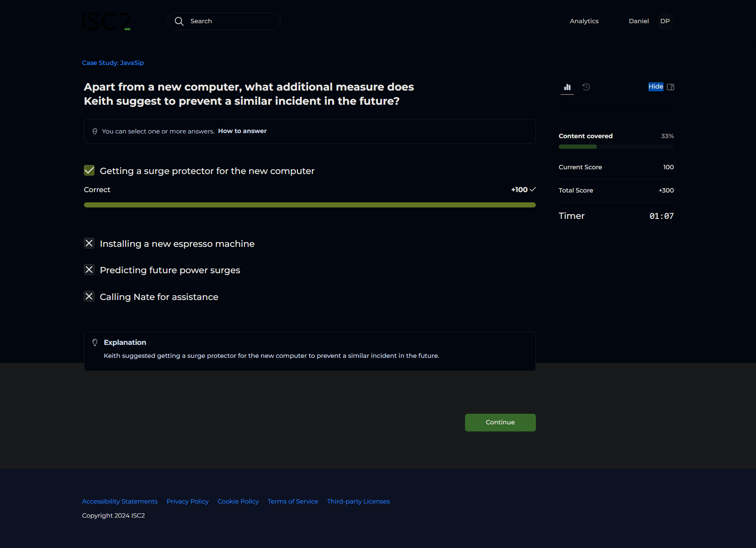Open the history clock tab
The width and height of the screenshot is (756, 548).
(586, 87)
